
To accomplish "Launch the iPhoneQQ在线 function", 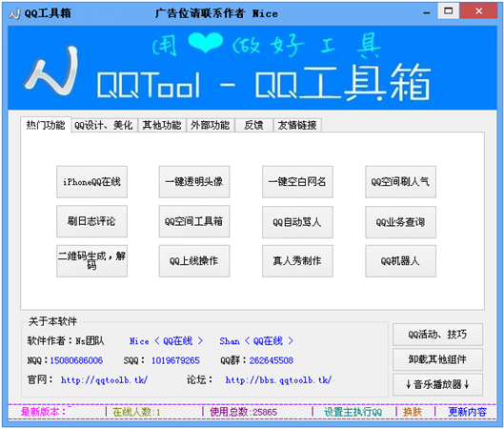I will pos(91,182).
